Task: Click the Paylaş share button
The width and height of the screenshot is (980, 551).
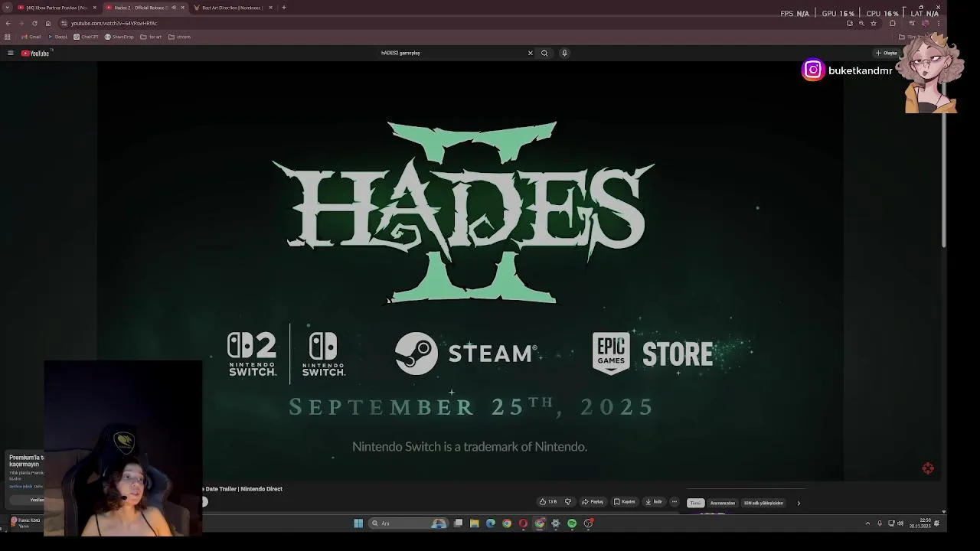Action: pyautogui.click(x=593, y=502)
